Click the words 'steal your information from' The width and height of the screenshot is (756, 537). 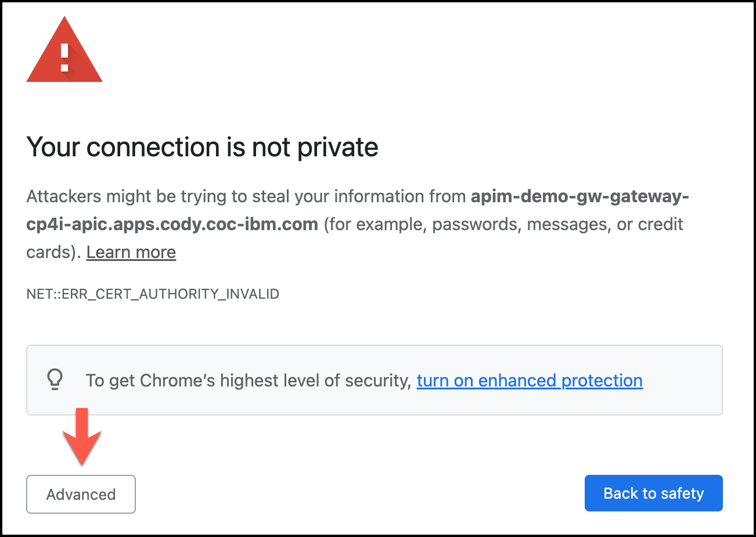click(360, 196)
